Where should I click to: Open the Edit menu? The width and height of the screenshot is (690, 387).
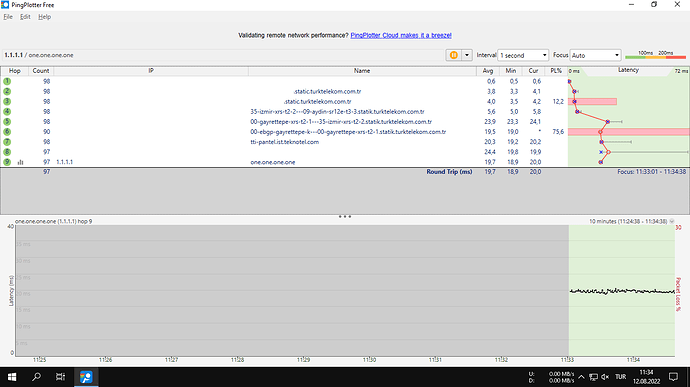[x=25, y=17]
